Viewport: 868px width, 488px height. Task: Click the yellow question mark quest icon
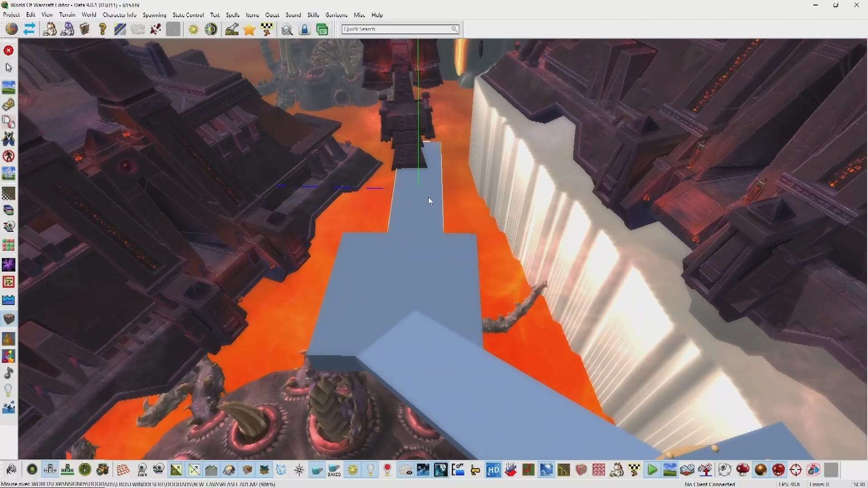(103, 29)
